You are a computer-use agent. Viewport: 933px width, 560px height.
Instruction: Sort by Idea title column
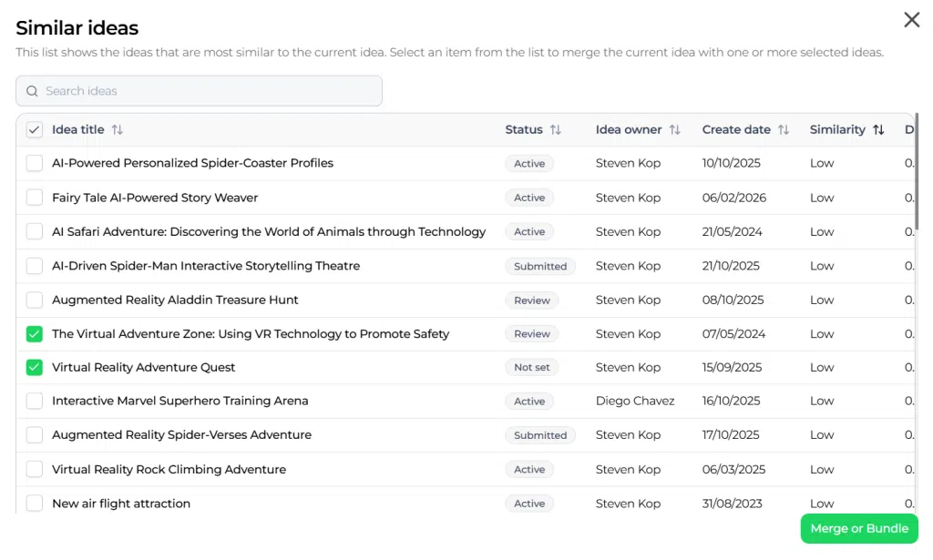coord(118,129)
